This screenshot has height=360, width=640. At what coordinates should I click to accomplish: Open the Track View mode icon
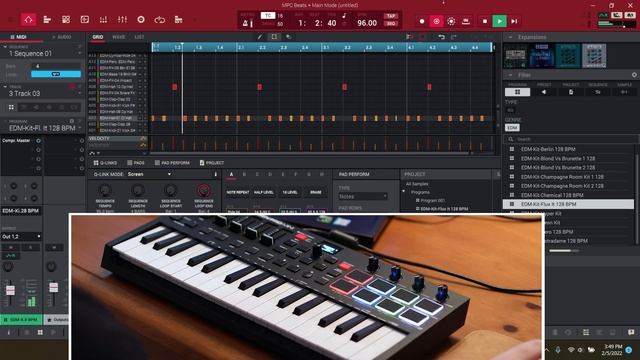(47, 20)
